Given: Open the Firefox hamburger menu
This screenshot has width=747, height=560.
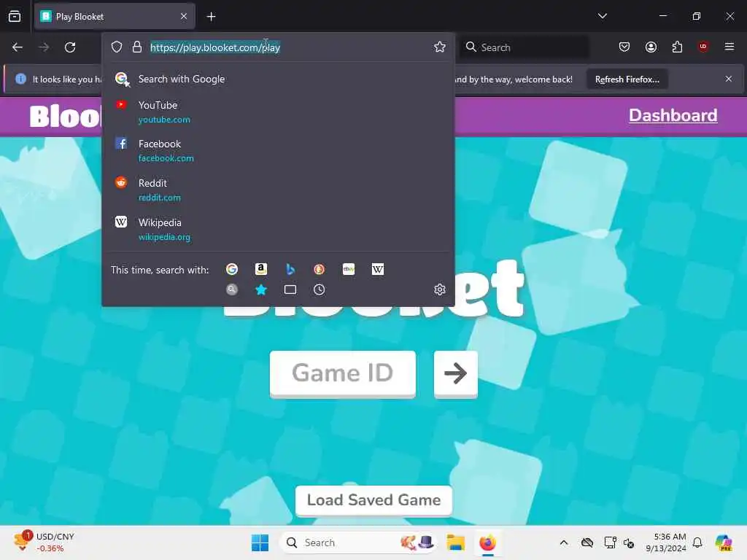Looking at the screenshot, I should (729, 47).
